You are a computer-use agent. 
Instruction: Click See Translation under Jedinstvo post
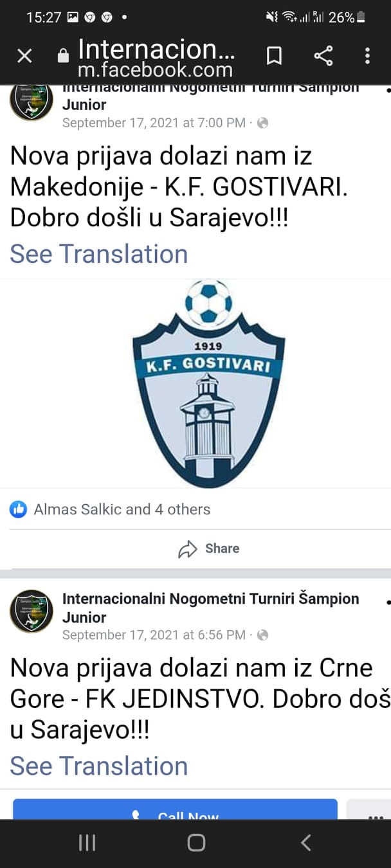98,766
